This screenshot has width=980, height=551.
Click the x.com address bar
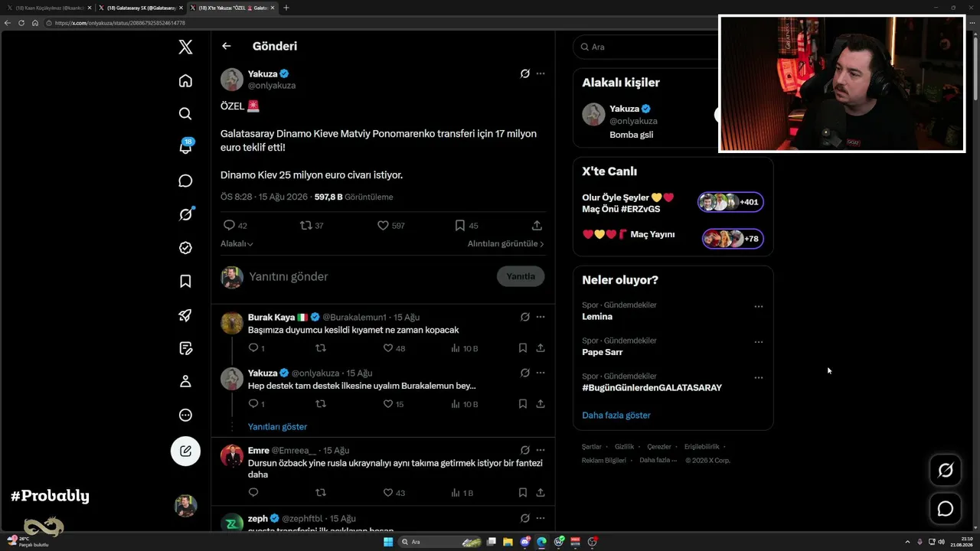click(x=490, y=23)
